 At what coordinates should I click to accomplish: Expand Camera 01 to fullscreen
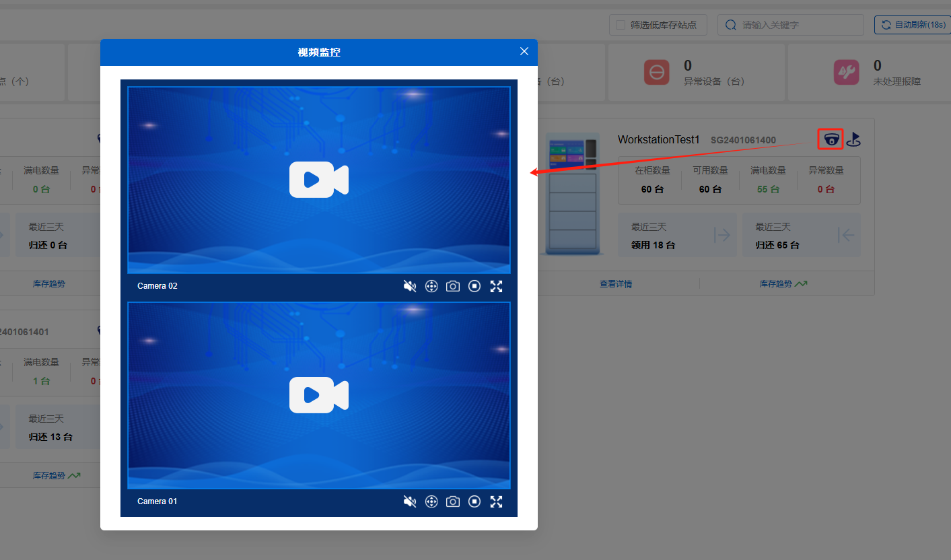coord(496,501)
